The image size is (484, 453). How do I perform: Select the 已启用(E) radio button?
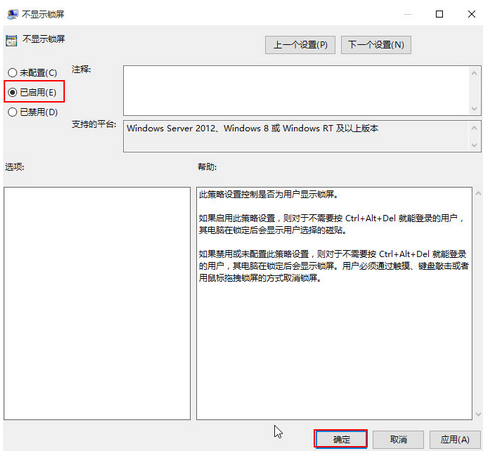pos(12,92)
